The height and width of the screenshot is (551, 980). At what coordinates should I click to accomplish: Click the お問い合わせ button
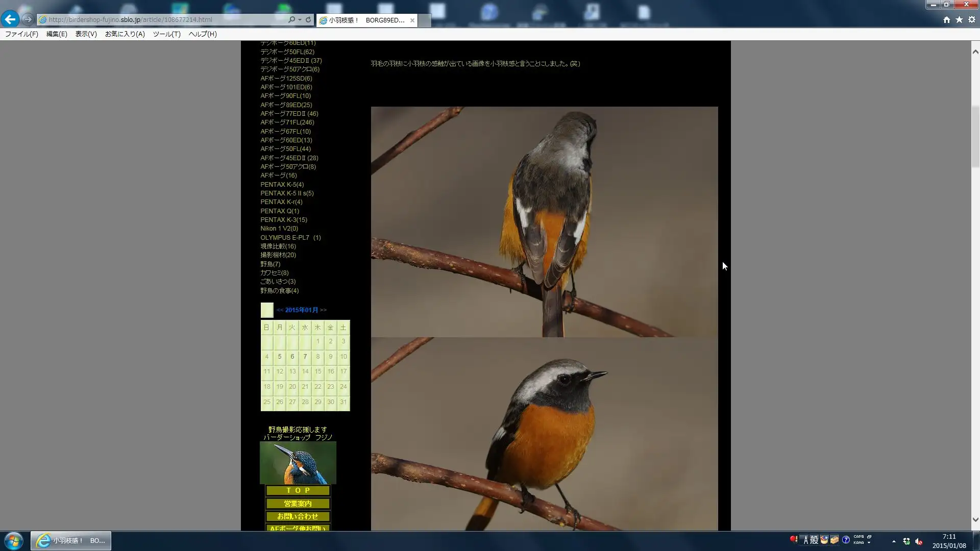pyautogui.click(x=298, y=516)
